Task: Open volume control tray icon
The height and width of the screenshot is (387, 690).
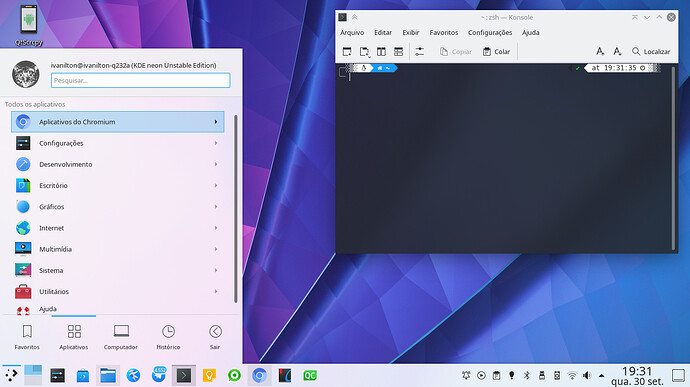Action: tap(587, 375)
